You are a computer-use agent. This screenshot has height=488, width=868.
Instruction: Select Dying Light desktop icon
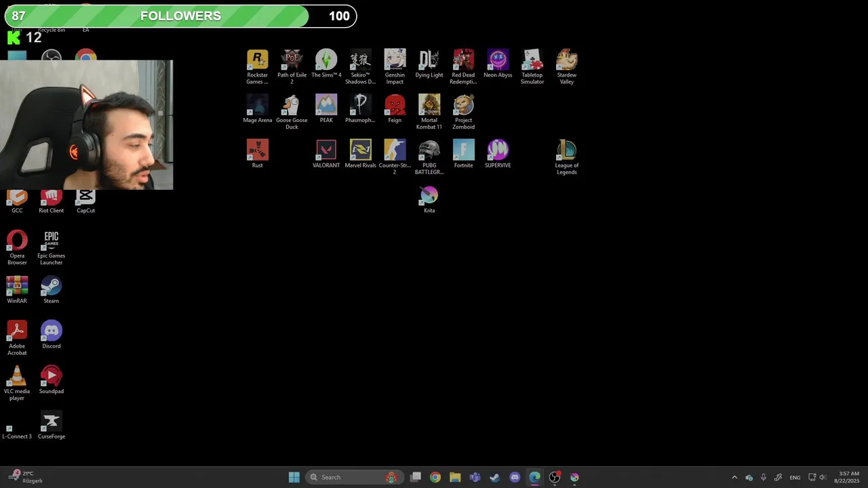429,64
